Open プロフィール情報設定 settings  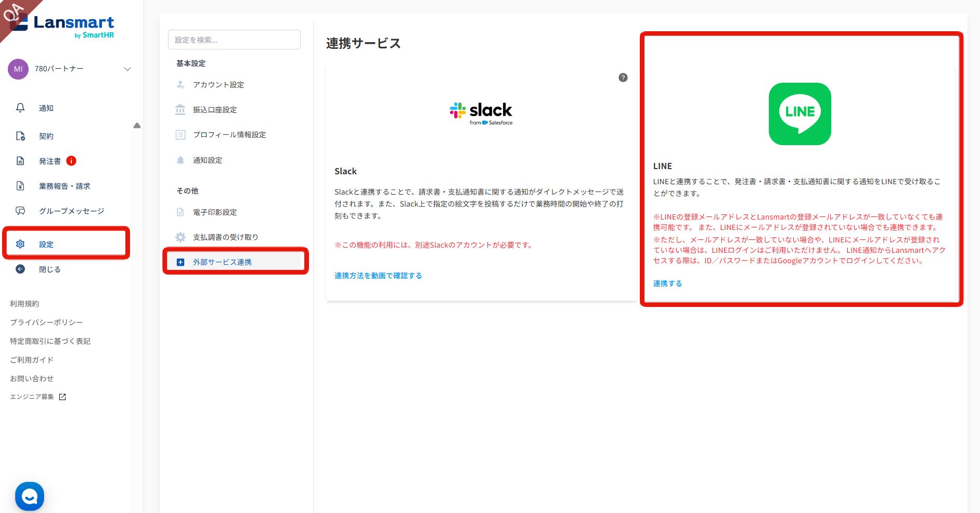pos(229,135)
